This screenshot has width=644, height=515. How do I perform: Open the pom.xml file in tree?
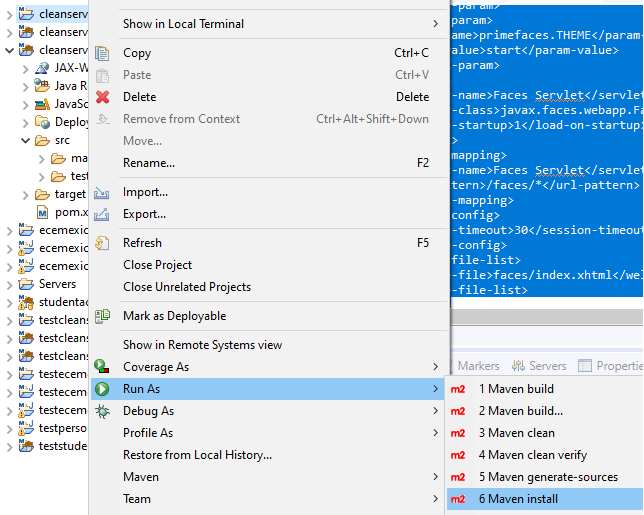pos(70,212)
